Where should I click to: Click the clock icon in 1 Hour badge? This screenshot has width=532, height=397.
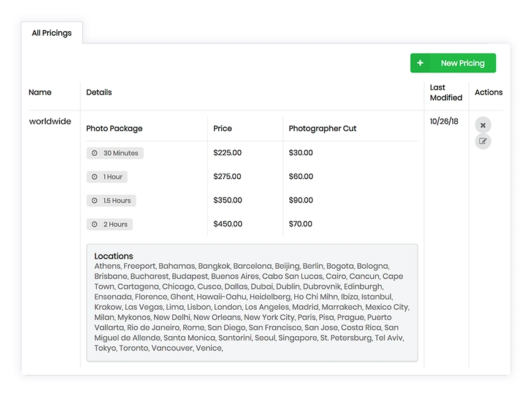[94, 177]
